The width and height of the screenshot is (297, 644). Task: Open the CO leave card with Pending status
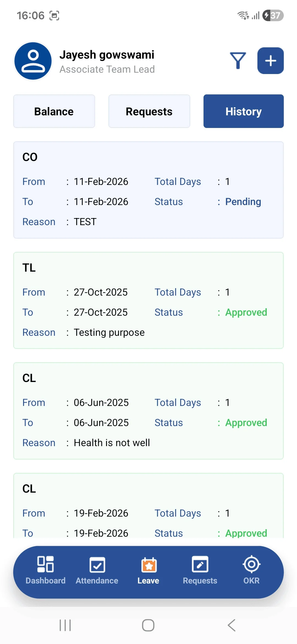point(148,190)
